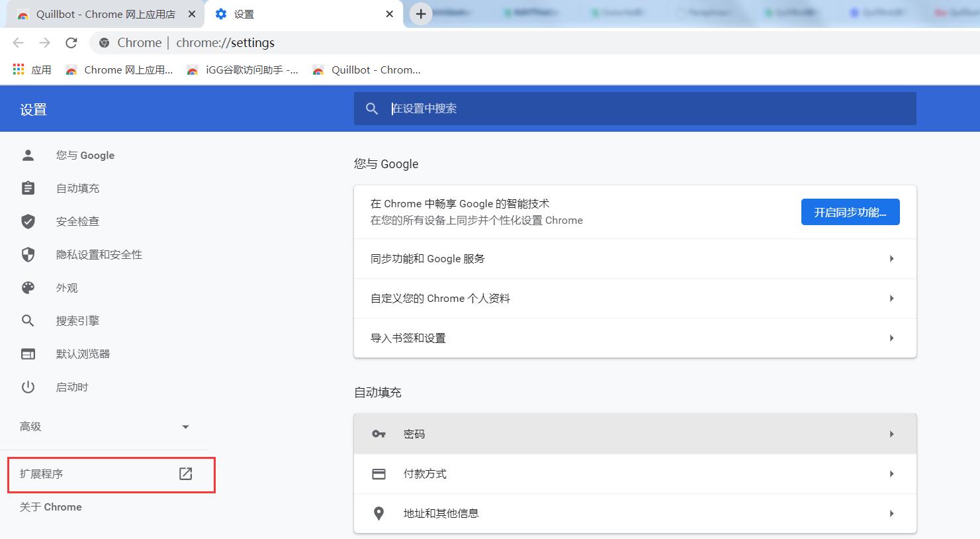
Task: Open 同步功能和 Google 服务 row
Action: (x=635, y=258)
